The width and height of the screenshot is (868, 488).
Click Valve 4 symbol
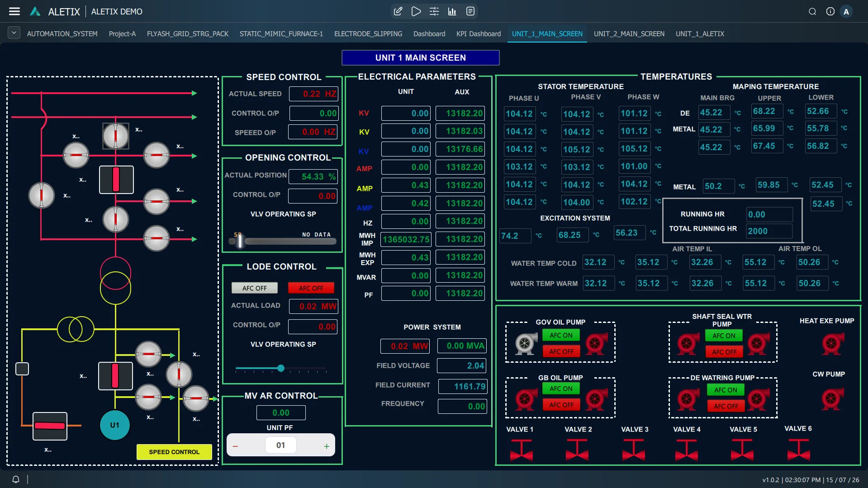pyautogui.click(x=687, y=450)
